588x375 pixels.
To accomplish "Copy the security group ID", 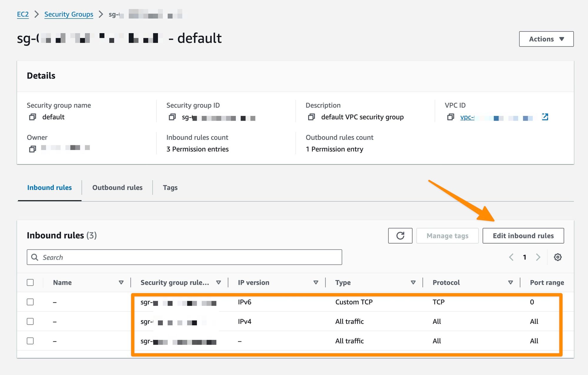I will tap(172, 118).
